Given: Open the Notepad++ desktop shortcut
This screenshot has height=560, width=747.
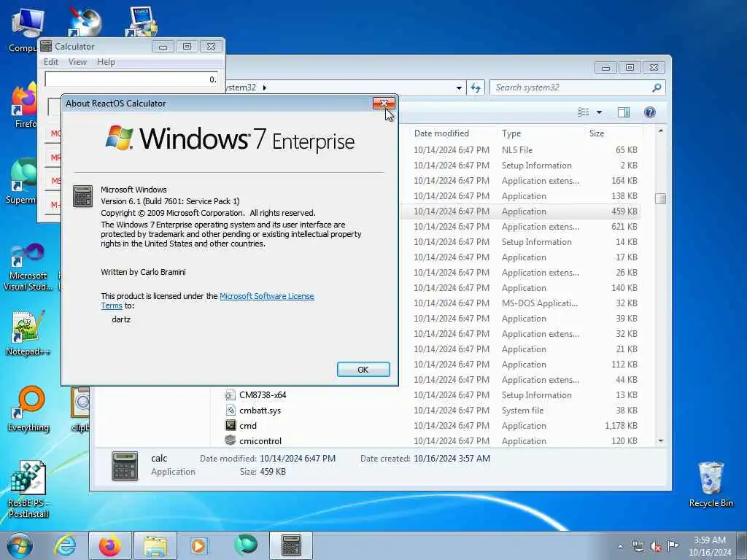Looking at the screenshot, I should point(28,332).
